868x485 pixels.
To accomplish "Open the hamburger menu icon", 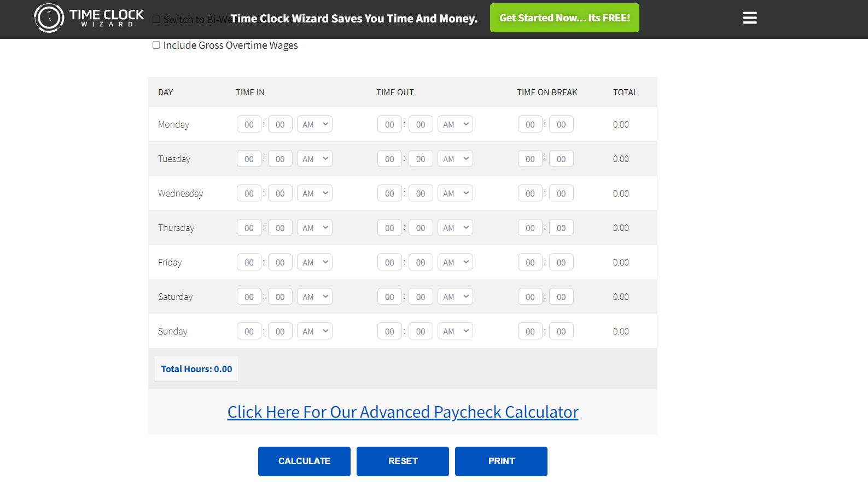I will coord(749,18).
